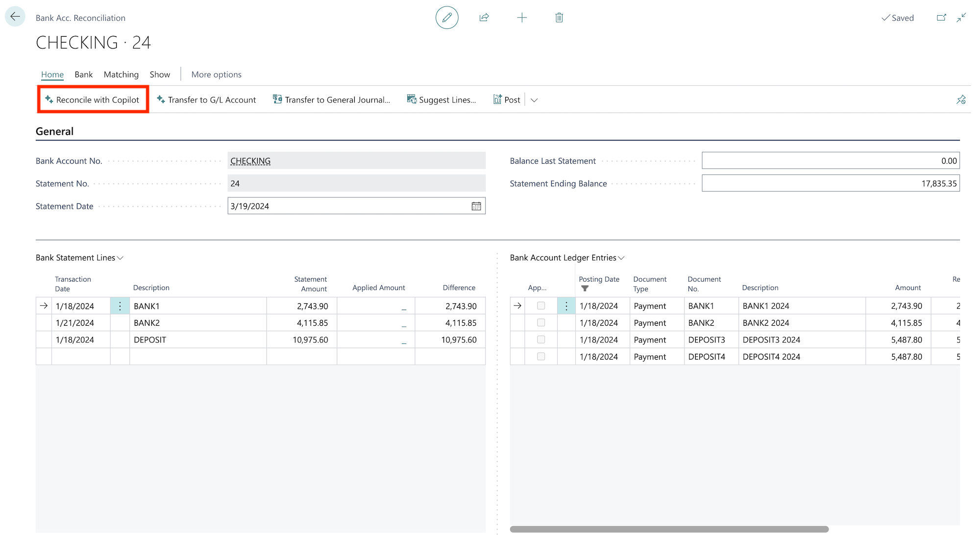Image resolution: width=980 pixels, height=535 pixels.
Task: Click the three-dot menu on BANK1 statement line
Action: coord(120,306)
